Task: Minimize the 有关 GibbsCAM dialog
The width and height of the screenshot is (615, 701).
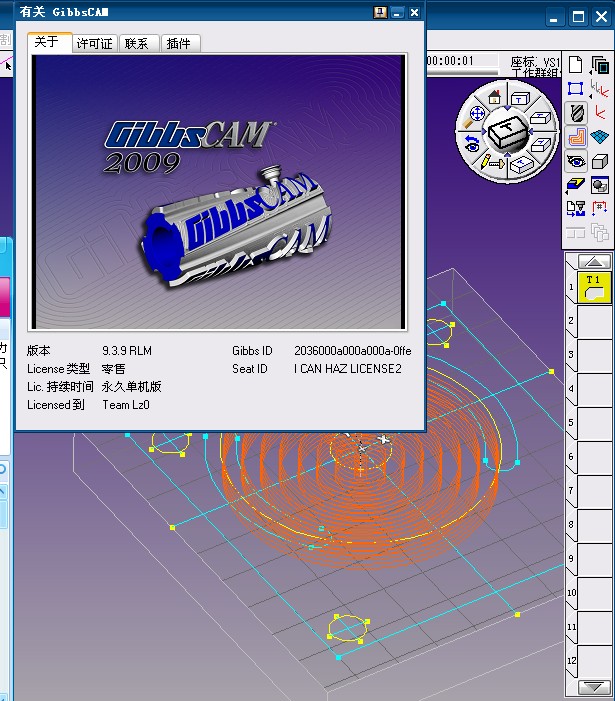Action: 397,13
